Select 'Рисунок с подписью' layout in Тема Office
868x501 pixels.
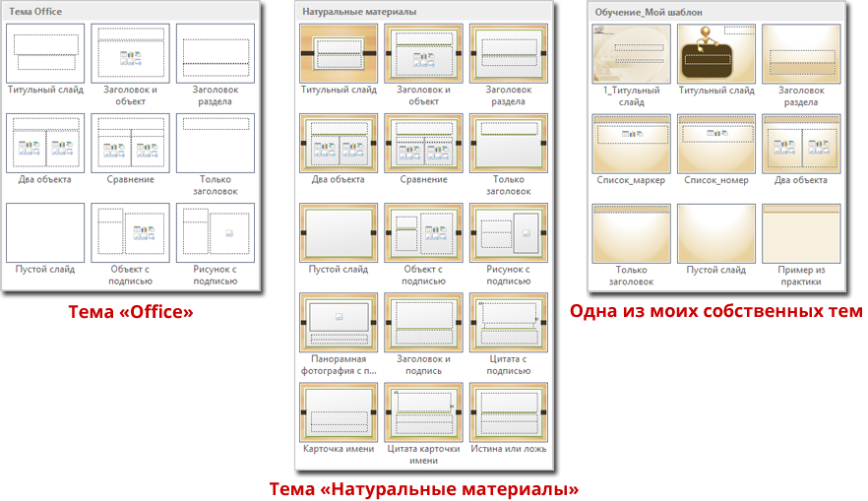[x=216, y=233]
